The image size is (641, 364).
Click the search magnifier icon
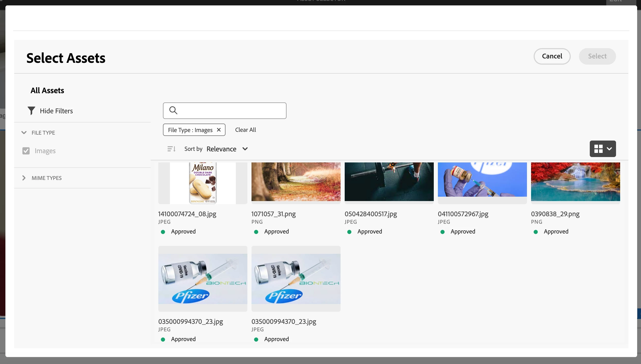coord(173,110)
